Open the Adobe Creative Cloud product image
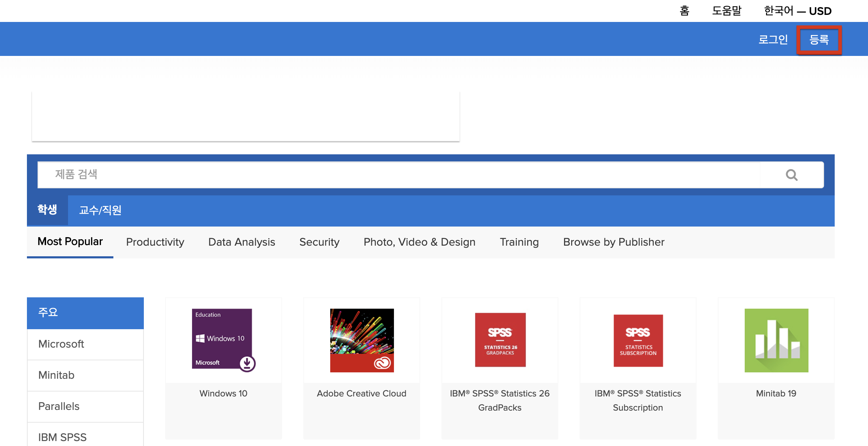 (362, 340)
